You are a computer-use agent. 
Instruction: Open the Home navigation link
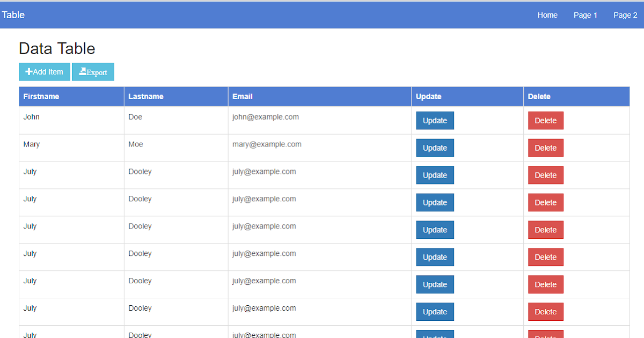tap(547, 15)
